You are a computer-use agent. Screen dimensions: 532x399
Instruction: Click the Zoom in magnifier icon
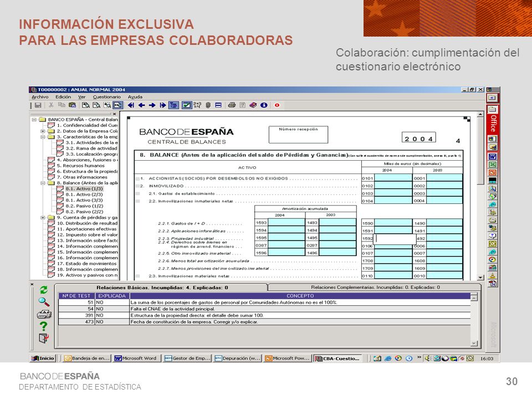[86, 105]
